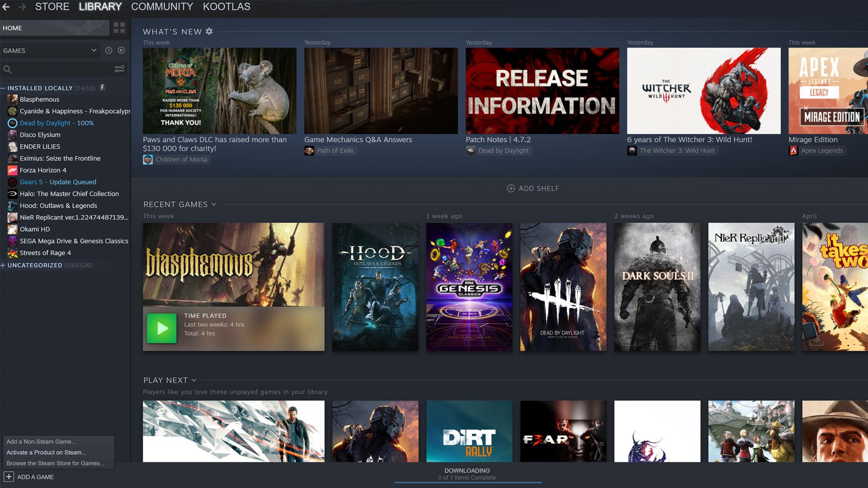Choose Add a Non-Steam Game menu entry
Image resolution: width=868 pixels, height=488 pixels.
[x=58, y=441]
